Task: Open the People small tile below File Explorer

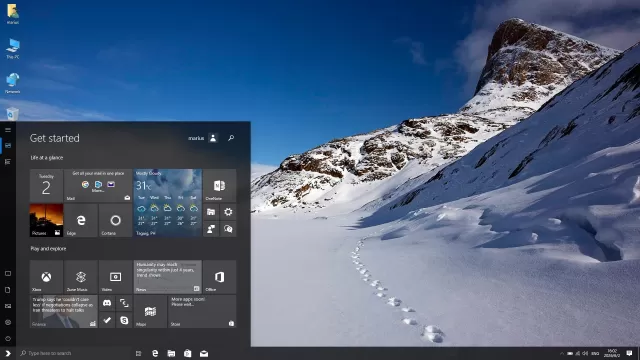Action: (x=211, y=229)
